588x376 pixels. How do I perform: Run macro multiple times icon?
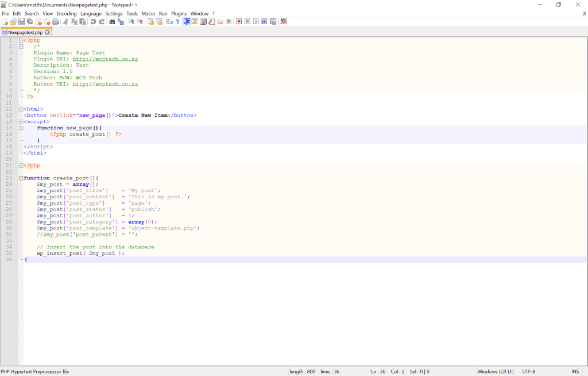pos(264,21)
